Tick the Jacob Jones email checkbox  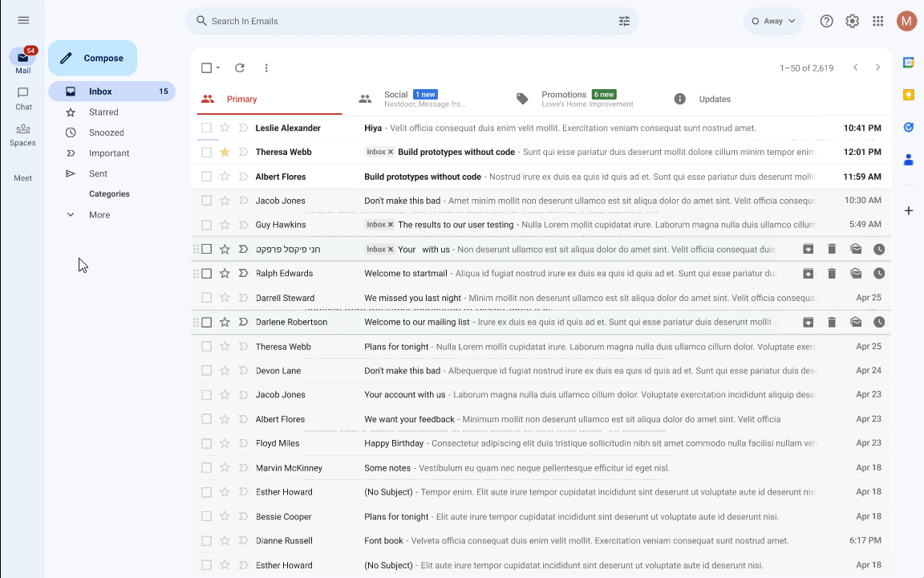click(207, 201)
